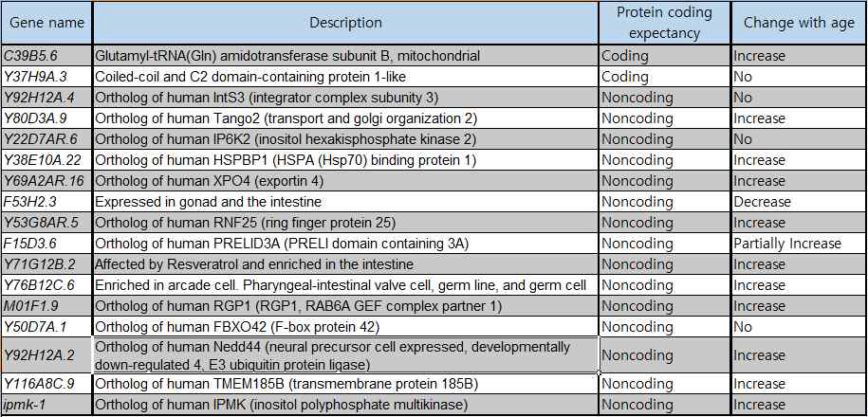
Task: Click the IP6K2 inositol hexakisphosphate kinase cell
Action: 345,138
